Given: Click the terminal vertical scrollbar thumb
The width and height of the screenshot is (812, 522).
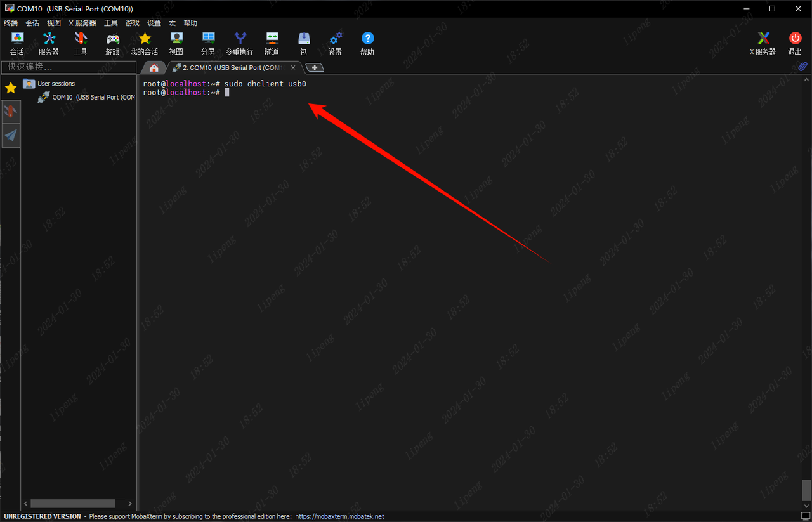Looking at the screenshot, I should [806, 490].
